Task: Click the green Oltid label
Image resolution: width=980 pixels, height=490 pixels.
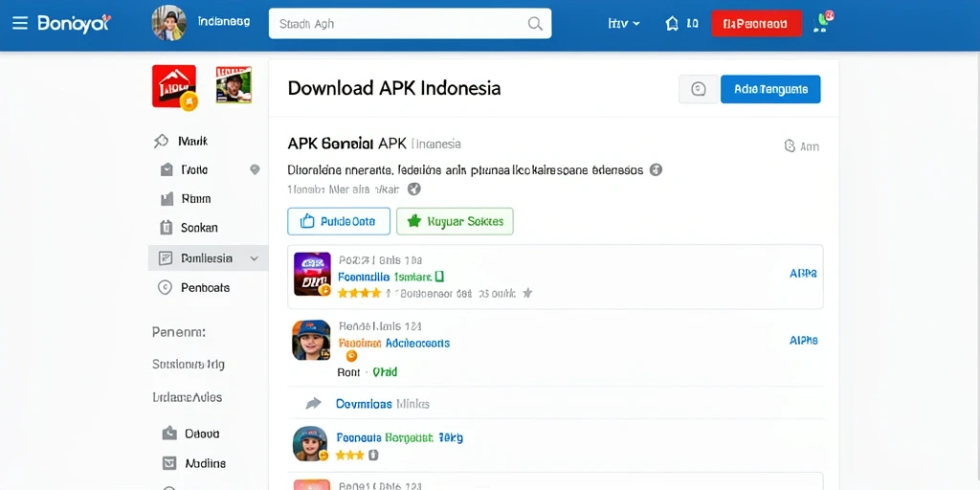Action: [x=385, y=372]
